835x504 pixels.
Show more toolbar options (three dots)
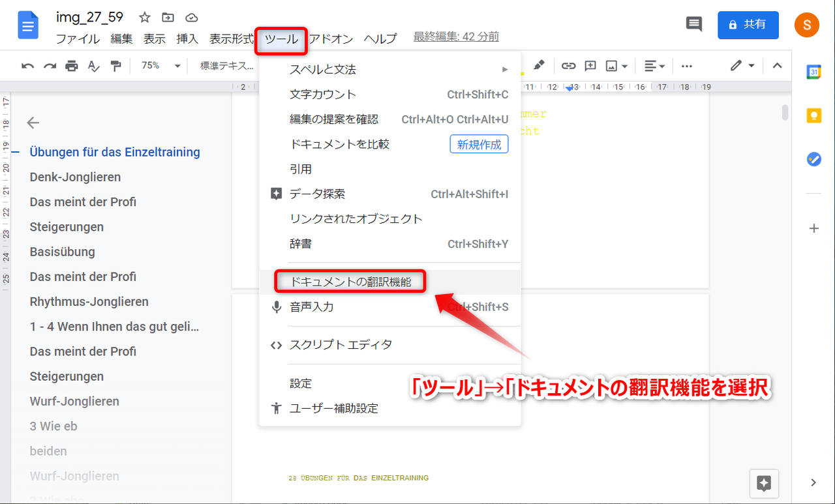pyautogui.click(x=686, y=66)
